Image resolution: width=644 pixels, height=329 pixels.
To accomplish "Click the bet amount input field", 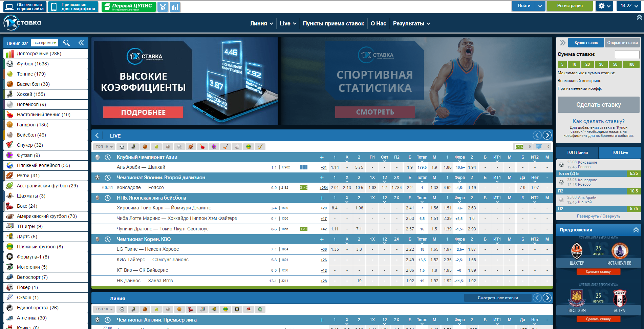I will 627,55.
